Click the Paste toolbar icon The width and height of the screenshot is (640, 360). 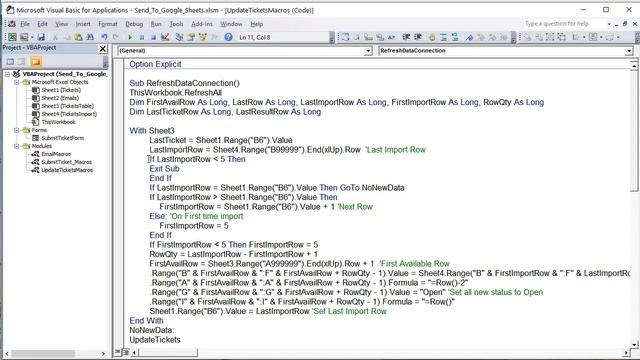coord(78,37)
